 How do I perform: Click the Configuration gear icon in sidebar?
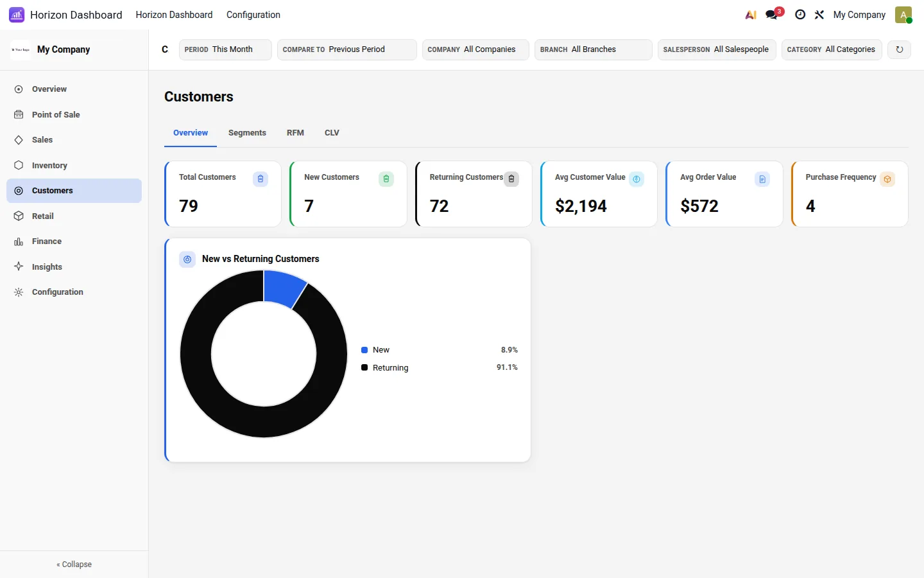19,292
